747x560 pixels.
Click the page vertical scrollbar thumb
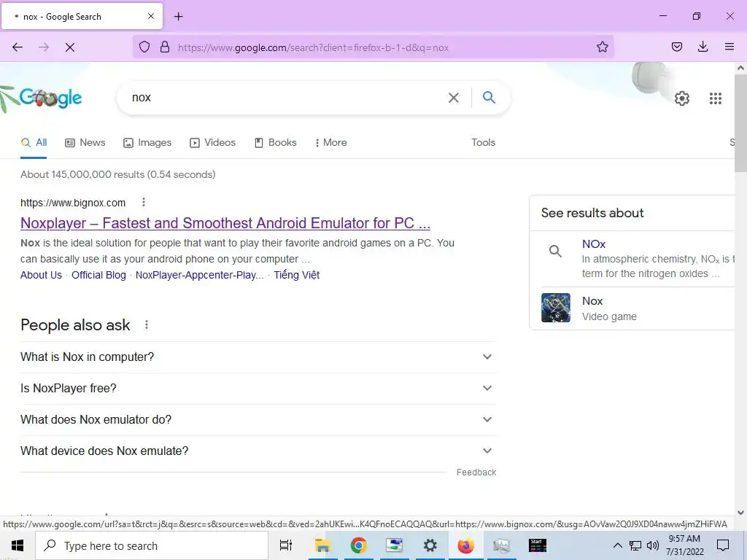740,122
